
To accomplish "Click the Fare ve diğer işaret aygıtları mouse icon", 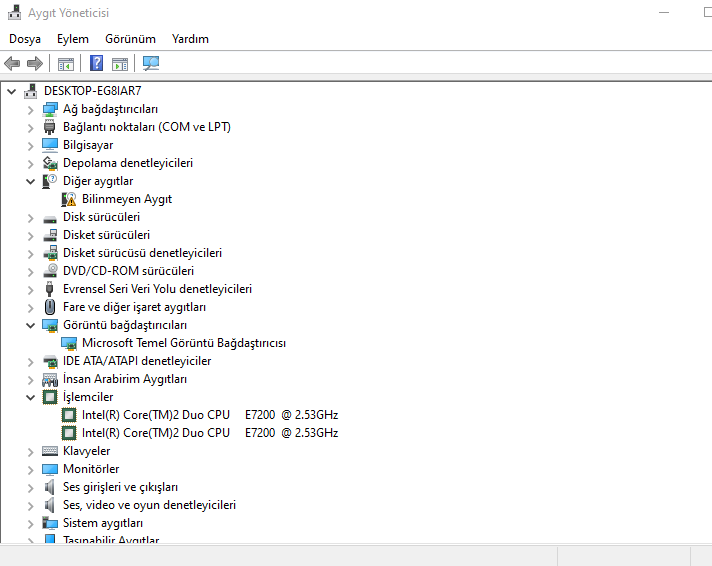I will 49,307.
